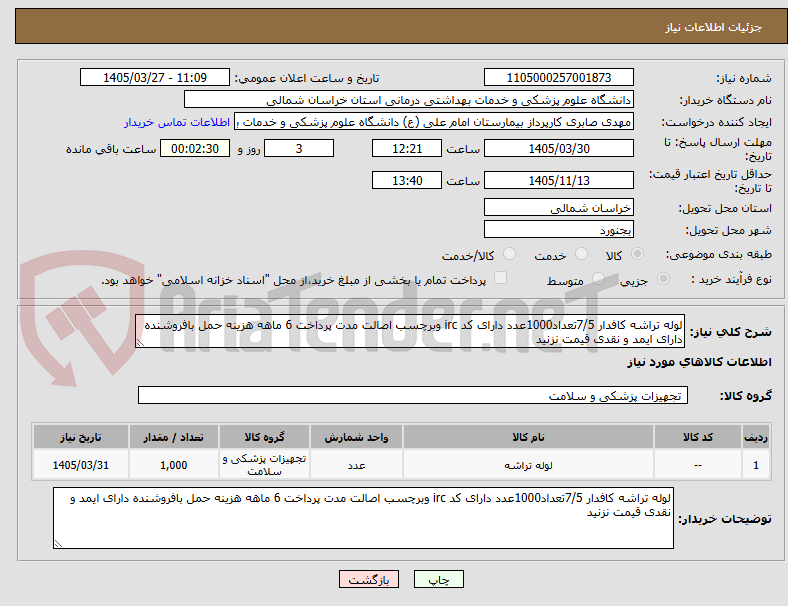The image size is (788, 606).
Task: Click the توضیحات خریدار notes textarea
Action: (x=363, y=518)
